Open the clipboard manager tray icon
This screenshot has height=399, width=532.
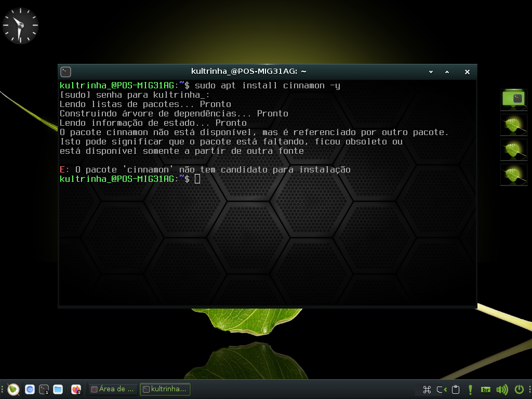(x=456, y=390)
